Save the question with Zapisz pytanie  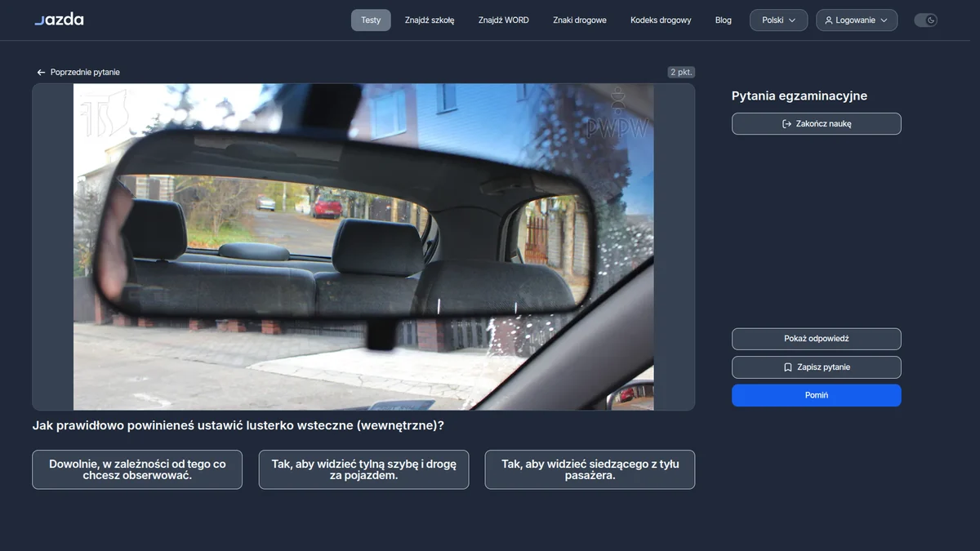click(x=817, y=367)
